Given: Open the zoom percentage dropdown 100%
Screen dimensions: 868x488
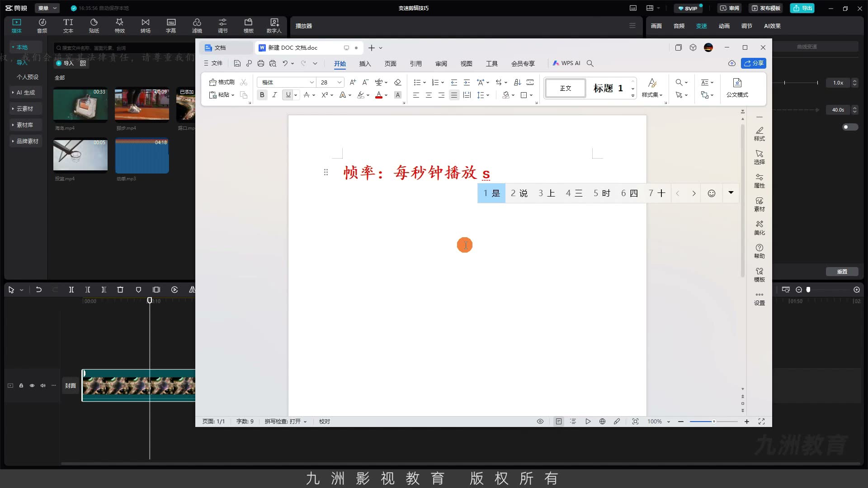Looking at the screenshot, I should [x=659, y=421].
